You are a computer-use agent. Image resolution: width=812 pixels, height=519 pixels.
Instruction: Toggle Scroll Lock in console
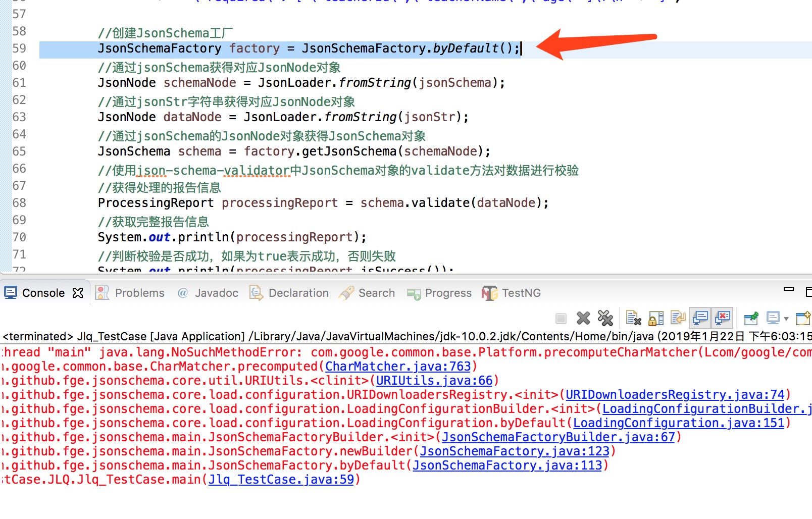tap(656, 318)
